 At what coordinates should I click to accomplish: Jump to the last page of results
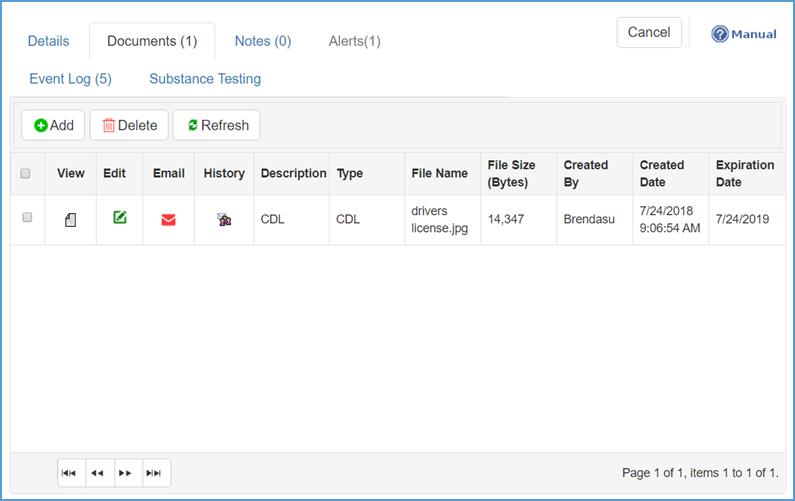[154, 473]
